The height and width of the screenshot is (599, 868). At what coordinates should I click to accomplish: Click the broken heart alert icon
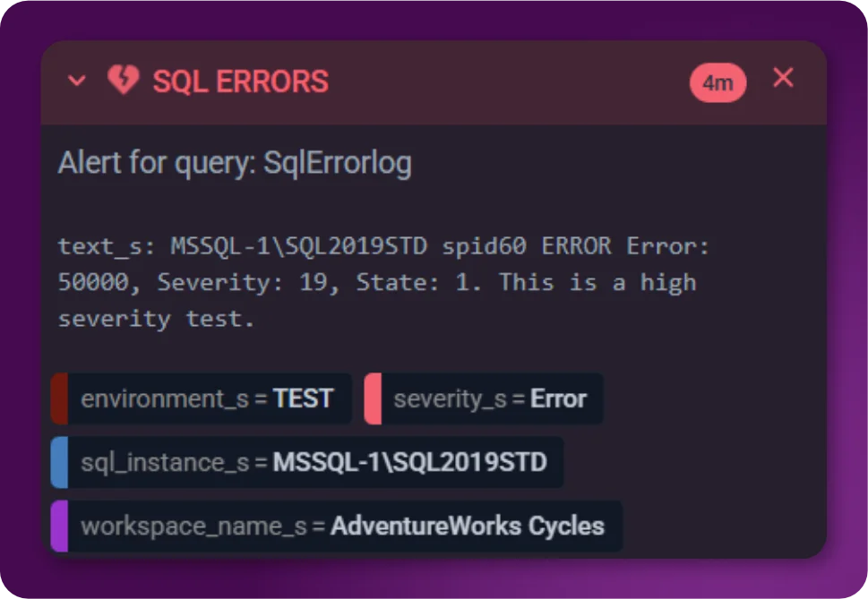124,81
